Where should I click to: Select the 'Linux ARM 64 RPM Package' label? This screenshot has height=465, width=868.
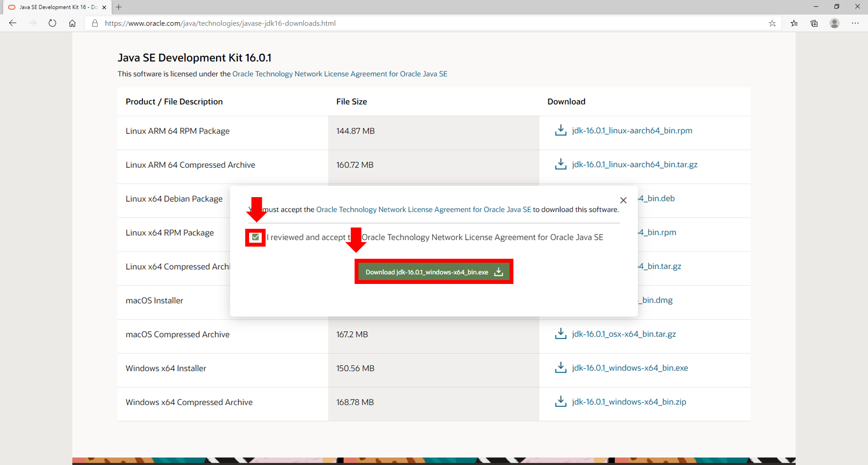(178, 131)
